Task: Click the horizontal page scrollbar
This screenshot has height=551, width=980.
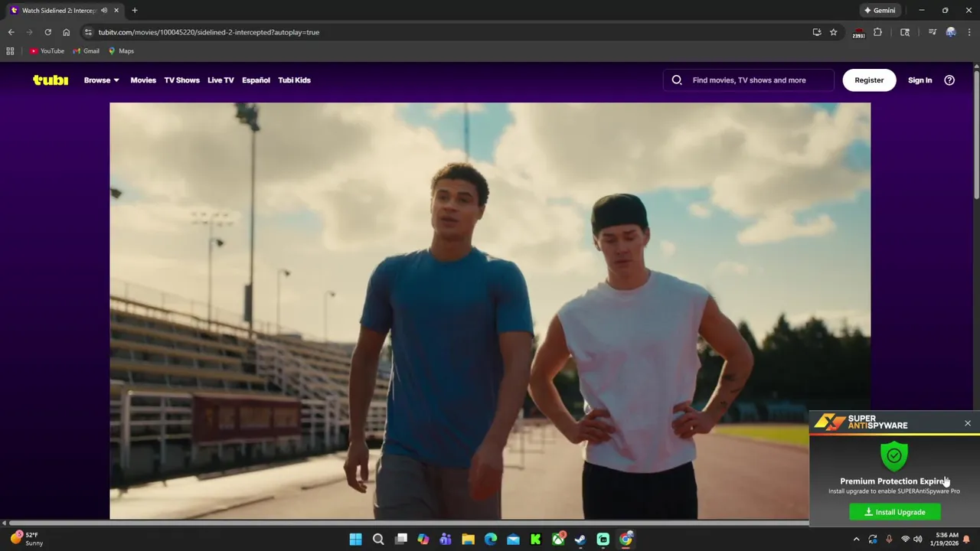Action: click(409, 523)
